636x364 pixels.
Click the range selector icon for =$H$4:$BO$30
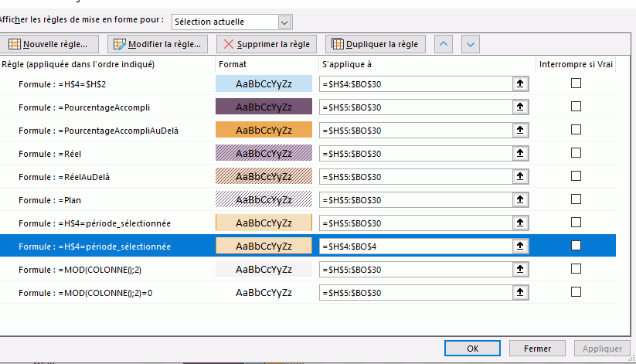pyautogui.click(x=520, y=84)
